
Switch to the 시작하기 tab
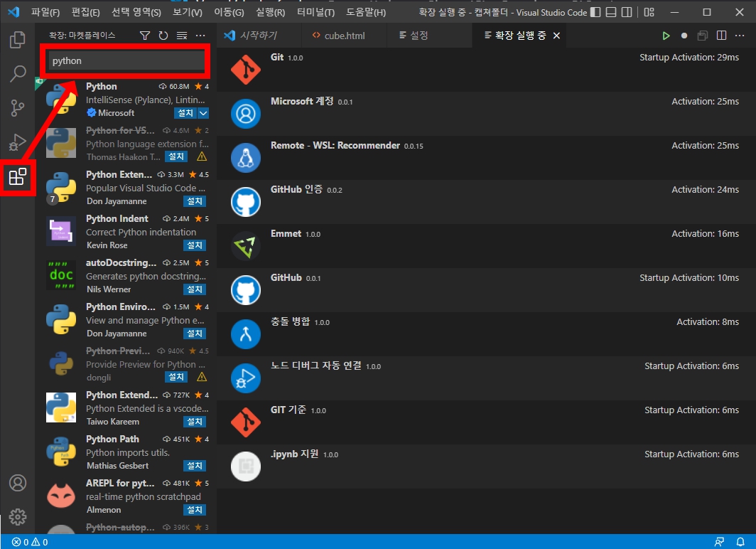[x=259, y=36]
